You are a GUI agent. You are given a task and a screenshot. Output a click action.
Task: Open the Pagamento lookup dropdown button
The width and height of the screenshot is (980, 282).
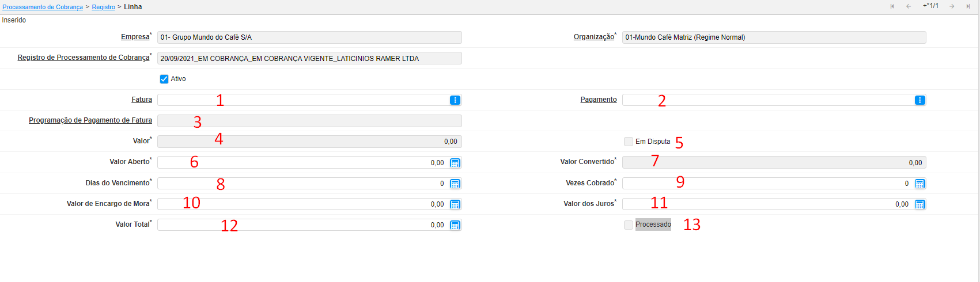click(920, 100)
